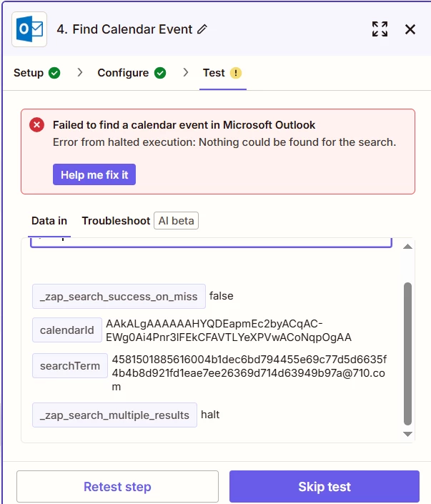This screenshot has height=504, width=431.
Task: Switch to the Troubleshoot tab
Action: [116, 221]
